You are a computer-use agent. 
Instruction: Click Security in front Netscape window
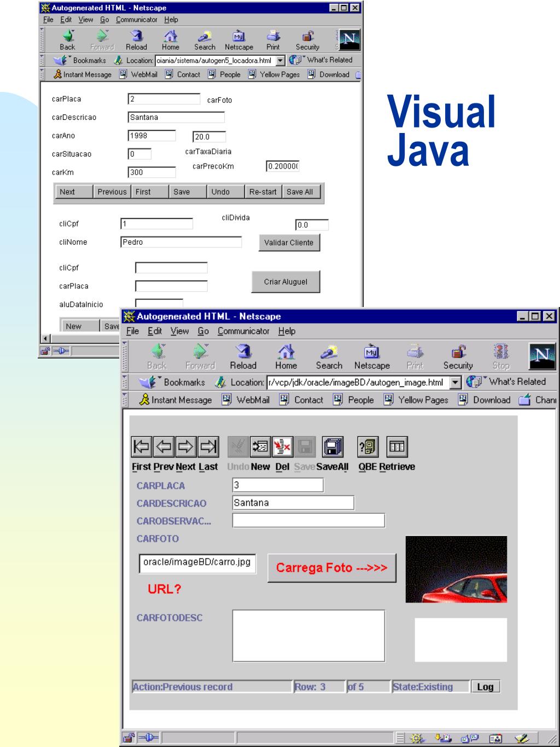[x=458, y=356]
